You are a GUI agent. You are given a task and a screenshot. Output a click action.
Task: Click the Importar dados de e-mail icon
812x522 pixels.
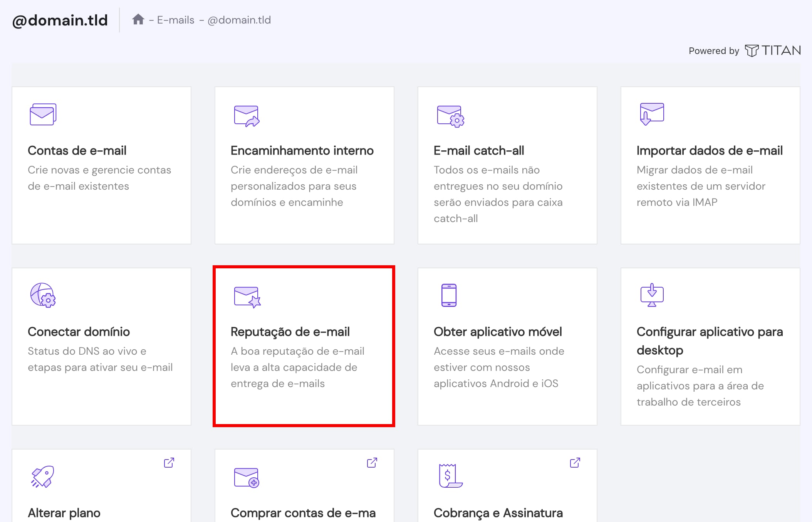point(652,114)
